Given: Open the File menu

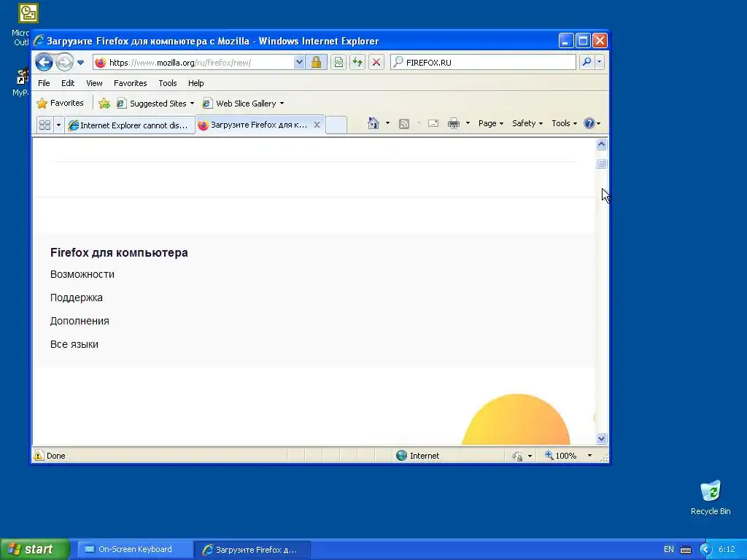Looking at the screenshot, I should tap(44, 83).
